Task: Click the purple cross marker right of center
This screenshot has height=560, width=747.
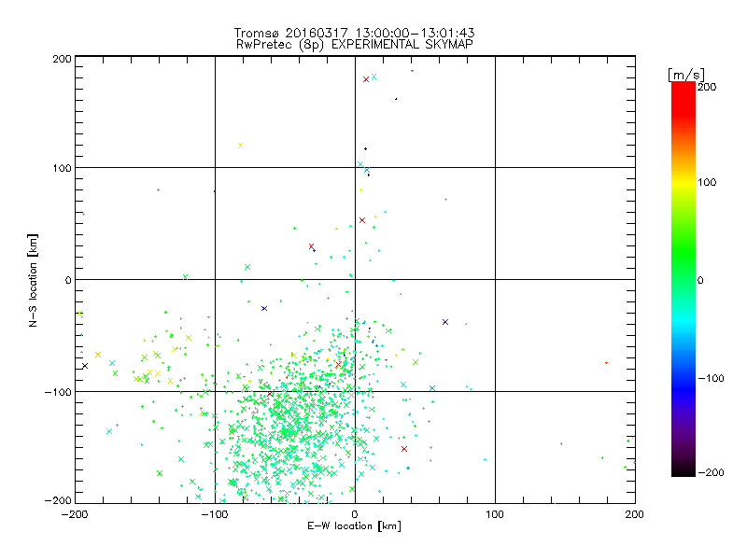Action: tap(445, 322)
